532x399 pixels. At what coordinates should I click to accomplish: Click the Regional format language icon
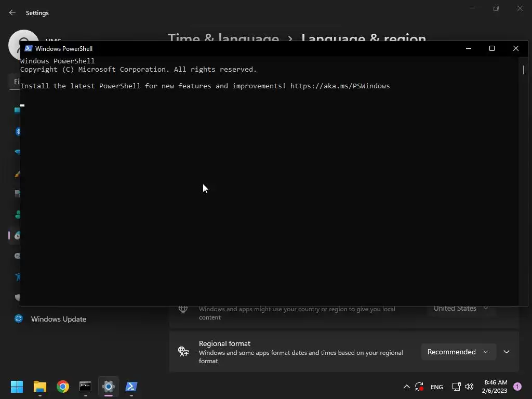183,352
